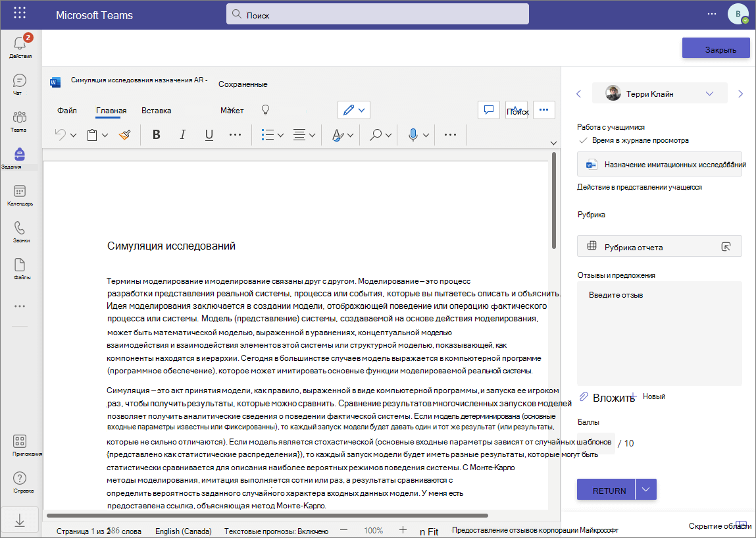The height and width of the screenshot is (538, 756).
Task: Open the Calendar in the sidebar
Action: point(20,195)
